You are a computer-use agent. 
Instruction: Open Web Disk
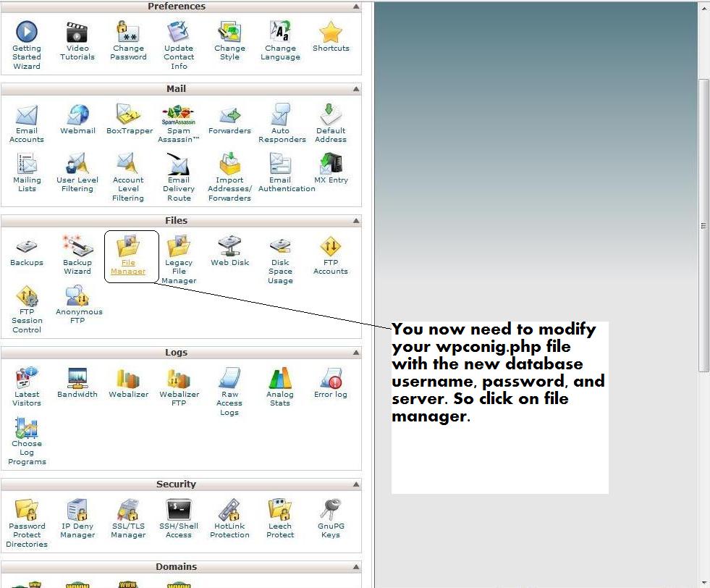coord(229,251)
